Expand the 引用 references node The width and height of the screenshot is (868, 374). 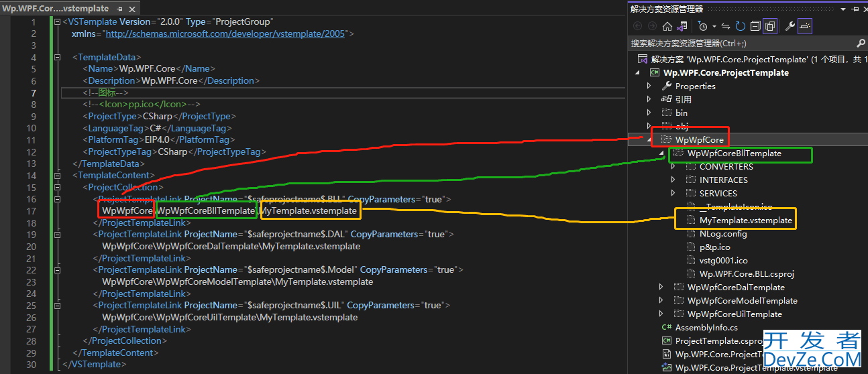[x=649, y=99]
